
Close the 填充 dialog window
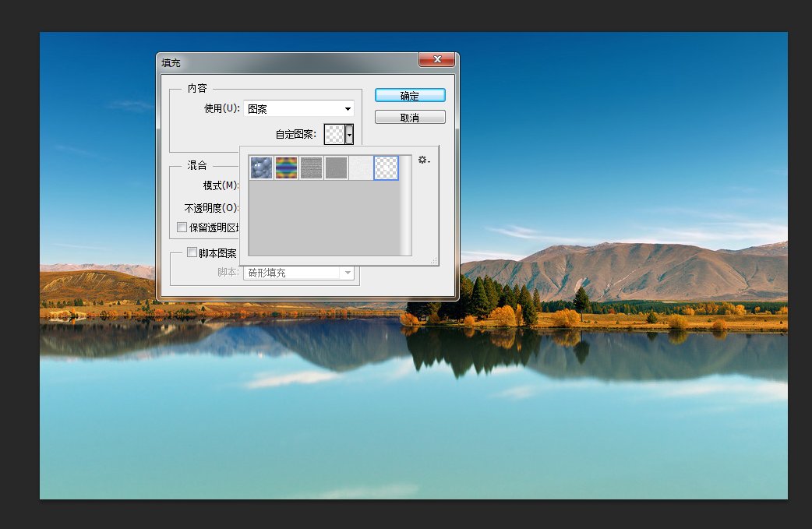pos(436,60)
